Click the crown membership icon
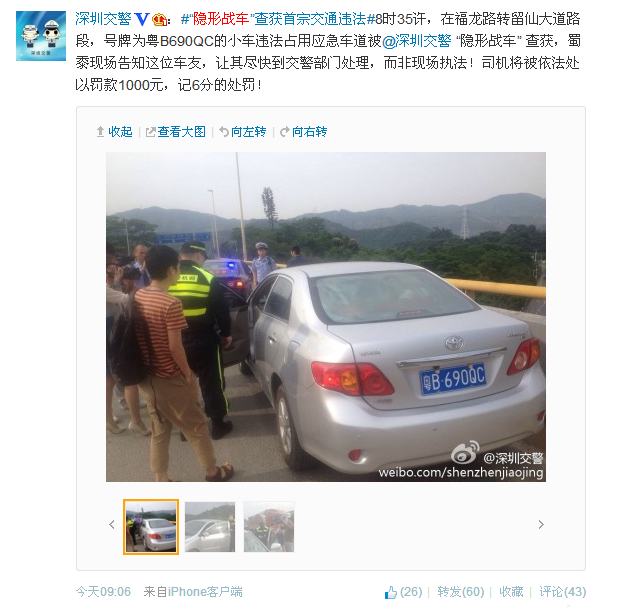The height and width of the screenshot is (607, 621). [x=159, y=19]
